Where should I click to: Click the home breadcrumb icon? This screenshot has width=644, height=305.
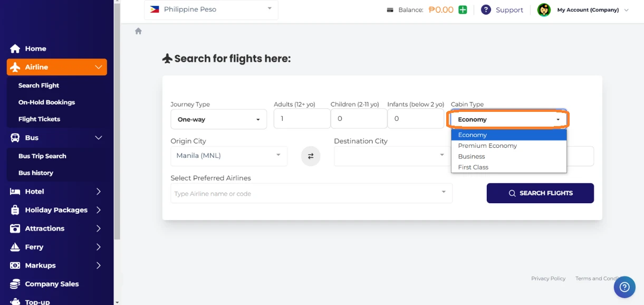point(138,31)
